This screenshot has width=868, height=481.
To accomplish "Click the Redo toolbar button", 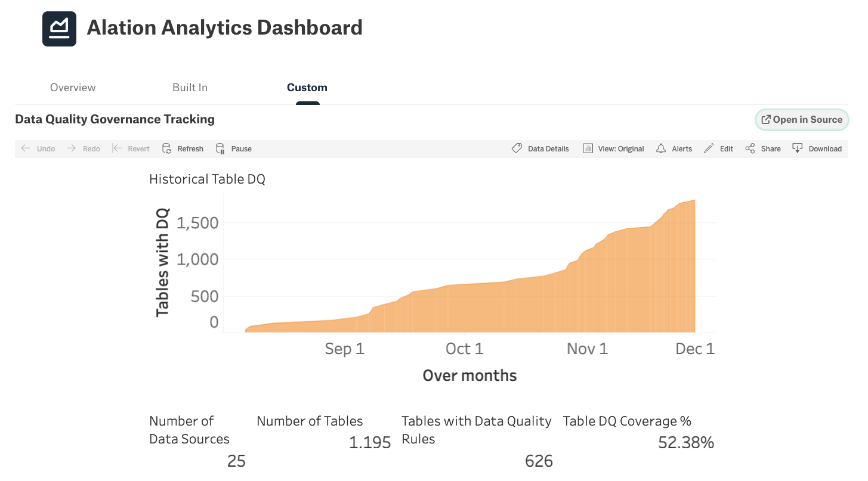I will 84,148.
